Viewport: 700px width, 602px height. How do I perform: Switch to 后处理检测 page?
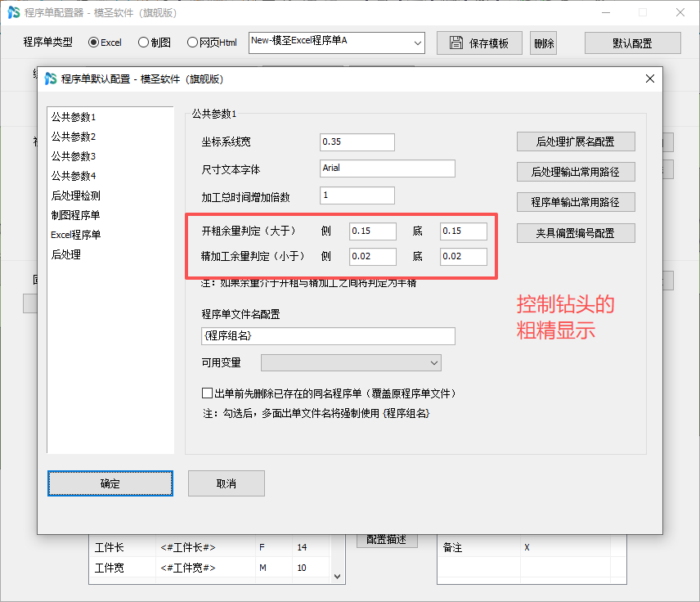(x=75, y=195)
